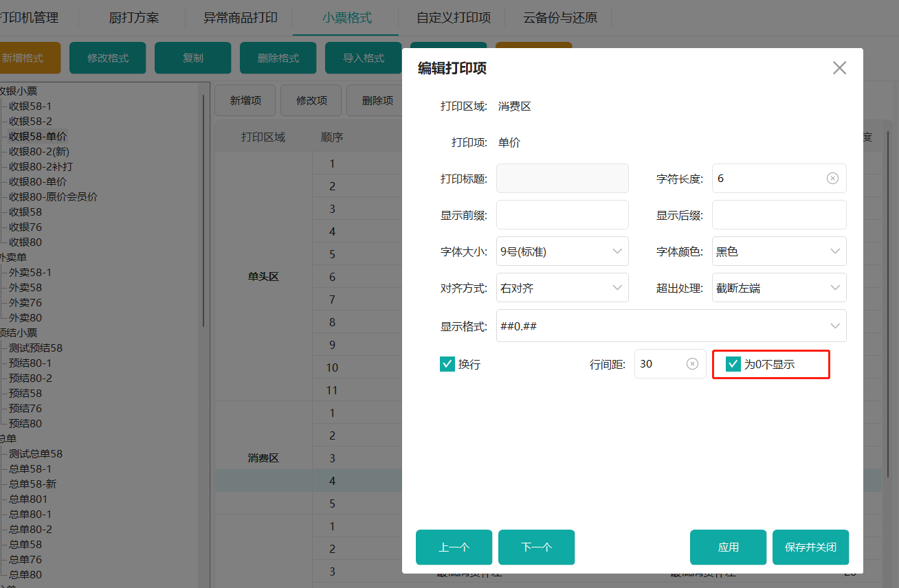Open the 超出处理 dropdown
The image size is (899, 588).
coord(779,288)
